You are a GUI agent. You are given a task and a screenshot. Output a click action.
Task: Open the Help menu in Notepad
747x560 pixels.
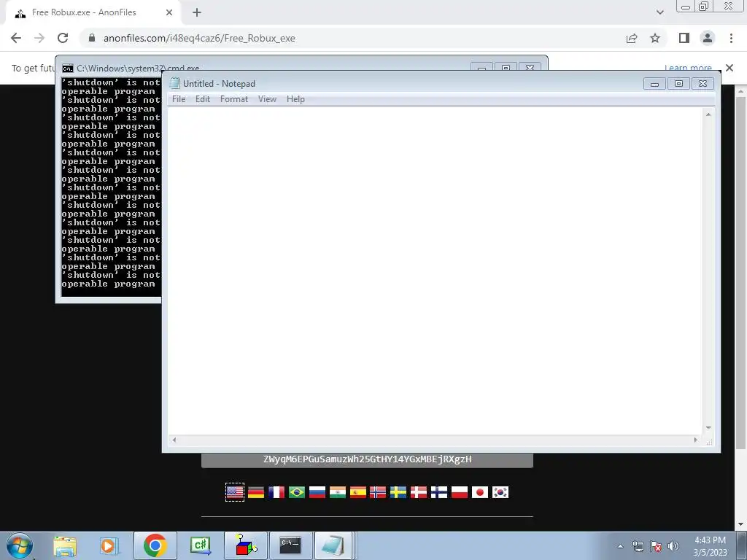point(295,99)
